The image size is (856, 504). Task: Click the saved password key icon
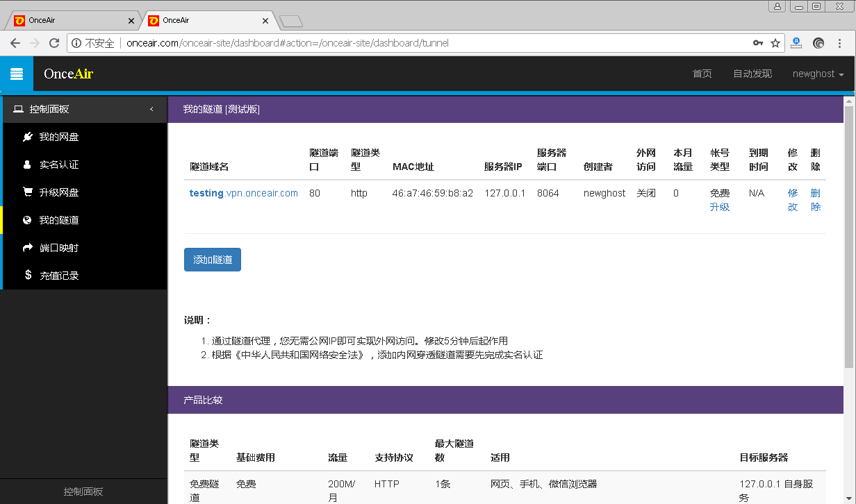(758, 43)
